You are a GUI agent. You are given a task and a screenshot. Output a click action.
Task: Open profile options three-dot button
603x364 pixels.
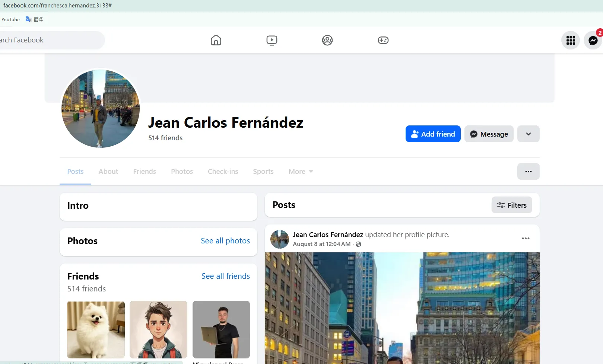point(528,172)
